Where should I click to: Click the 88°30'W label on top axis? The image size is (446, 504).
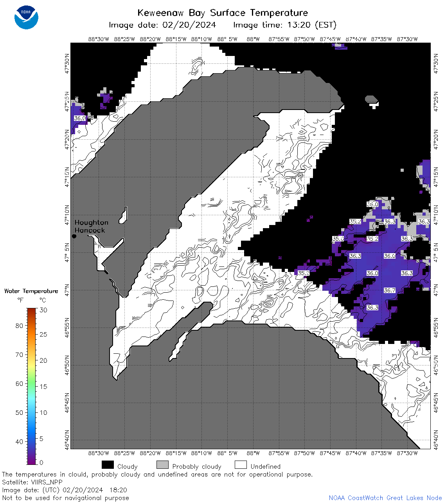[99, 39]
